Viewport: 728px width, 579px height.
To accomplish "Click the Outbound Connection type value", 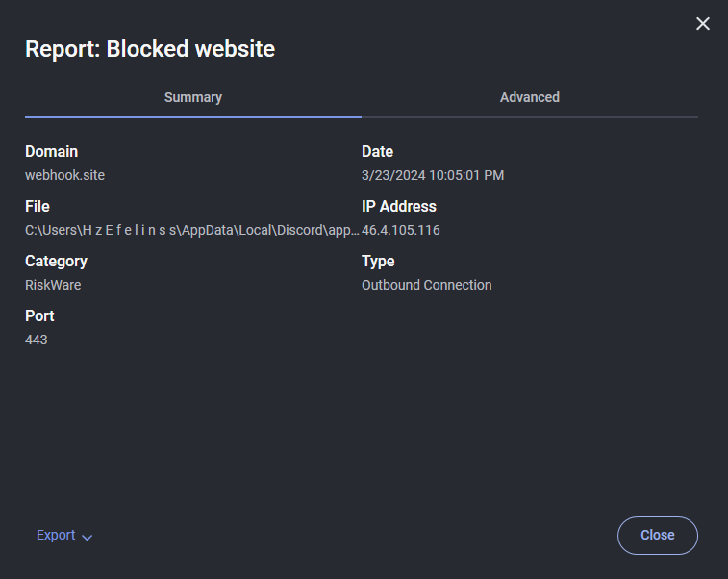I will pos(427,285).
